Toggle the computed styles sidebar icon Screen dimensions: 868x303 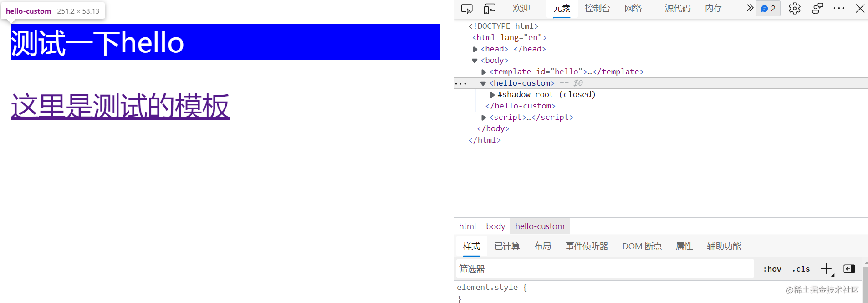click(849, 269)
